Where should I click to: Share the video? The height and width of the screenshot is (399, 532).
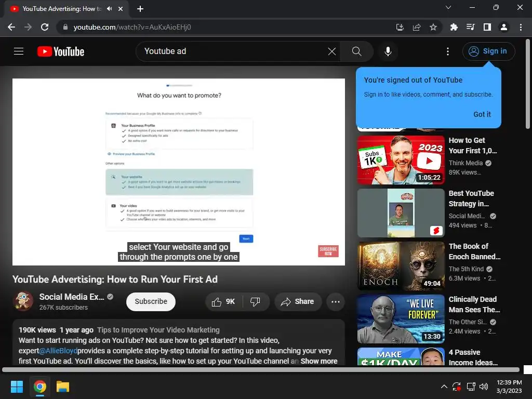[298, 302]
